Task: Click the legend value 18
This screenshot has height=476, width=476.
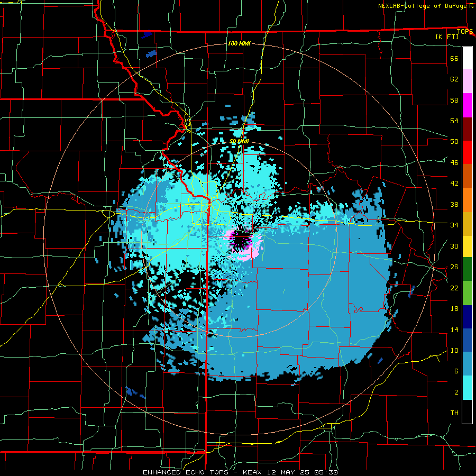Action: tap(454, 309)
